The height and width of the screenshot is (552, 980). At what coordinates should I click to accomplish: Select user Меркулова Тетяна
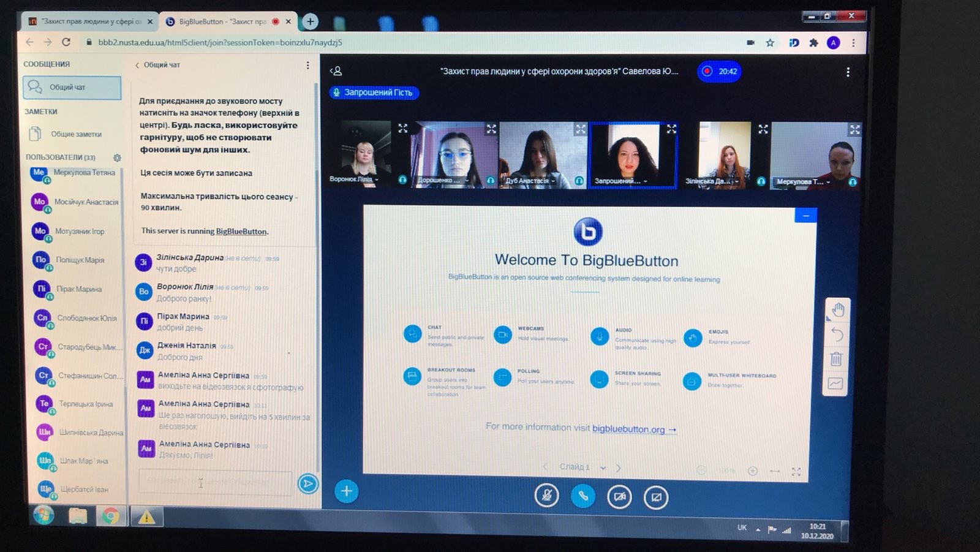pyautogui.click(x=73, y=173)
